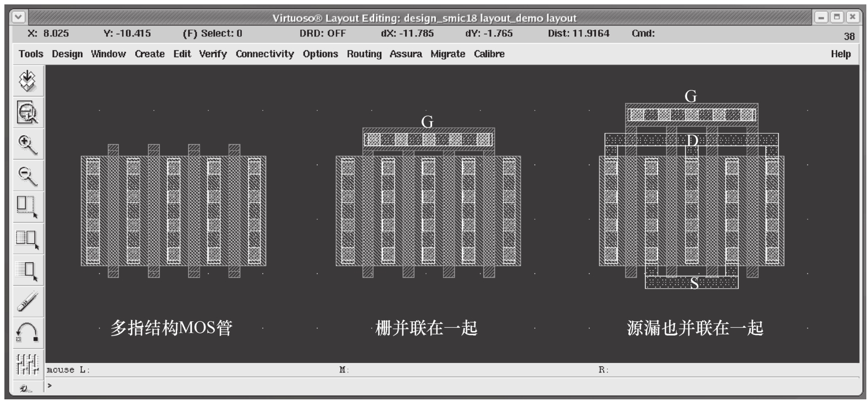Viewport: 868px width, 401px height.
Task: Open the Tools menu
Action: pos(31,54)
